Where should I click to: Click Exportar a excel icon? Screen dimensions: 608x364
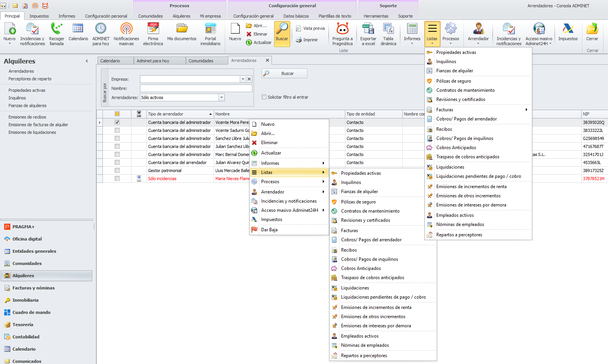(x=368, y=29)
